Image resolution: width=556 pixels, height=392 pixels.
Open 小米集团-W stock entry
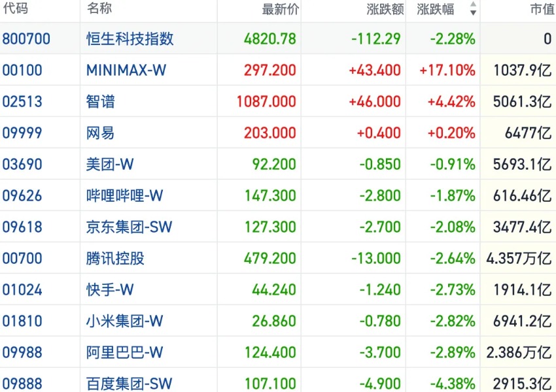click(x=278, y=321)
